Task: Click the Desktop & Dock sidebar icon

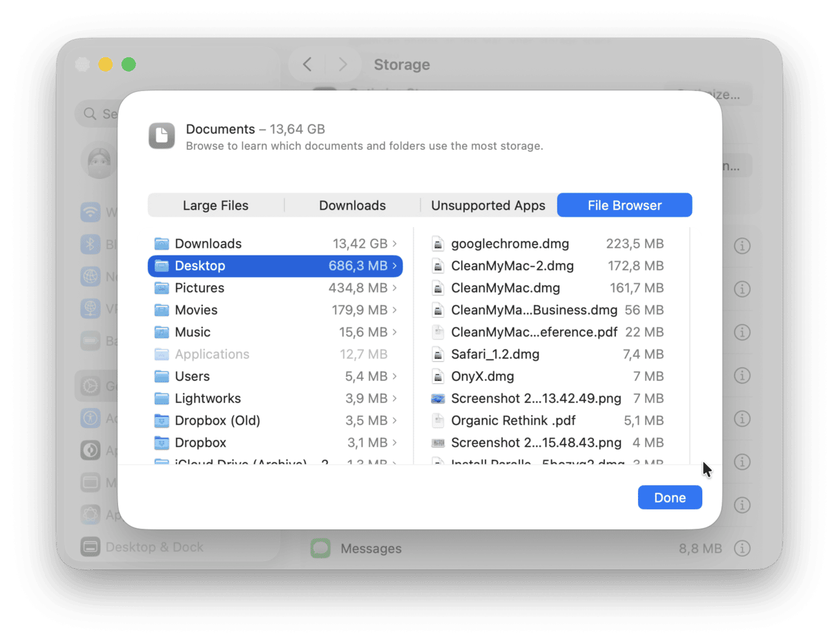Action: pos(90,547)
